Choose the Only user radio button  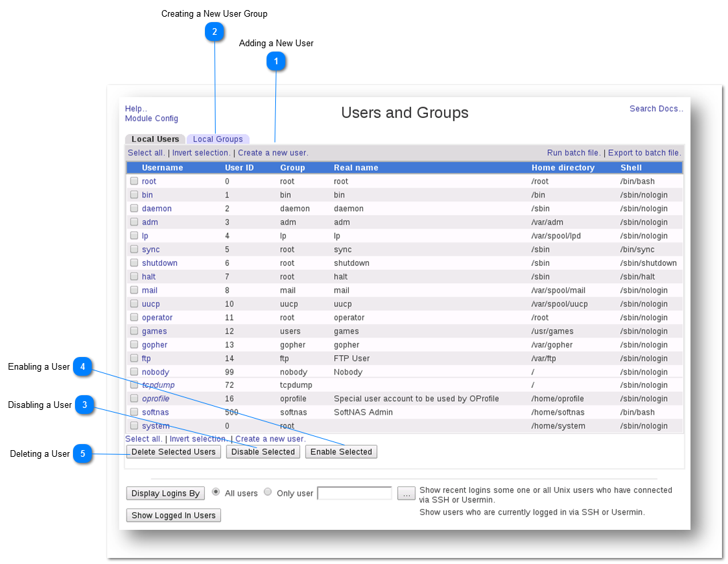click(268, 492)
